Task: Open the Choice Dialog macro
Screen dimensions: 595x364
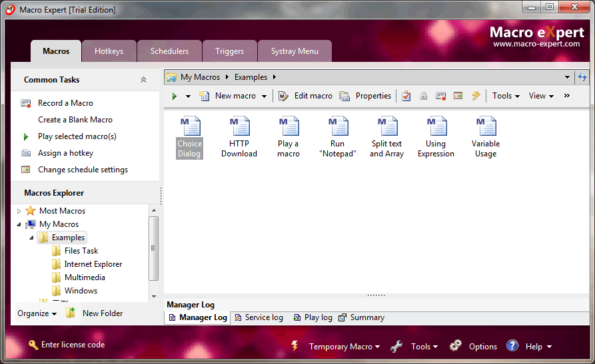Action: pyautogui.click(x=190, y=136)
